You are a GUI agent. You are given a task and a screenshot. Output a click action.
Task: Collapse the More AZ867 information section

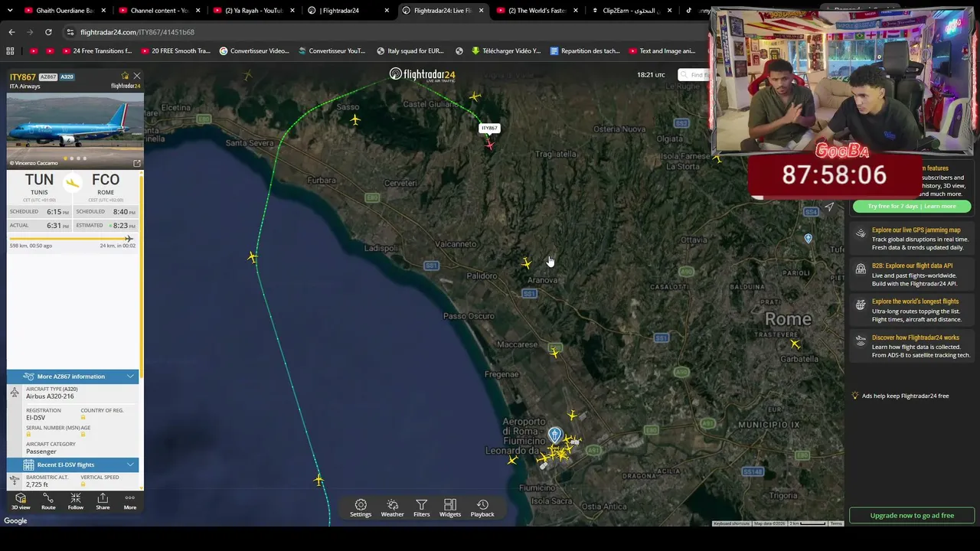point(130,377)
